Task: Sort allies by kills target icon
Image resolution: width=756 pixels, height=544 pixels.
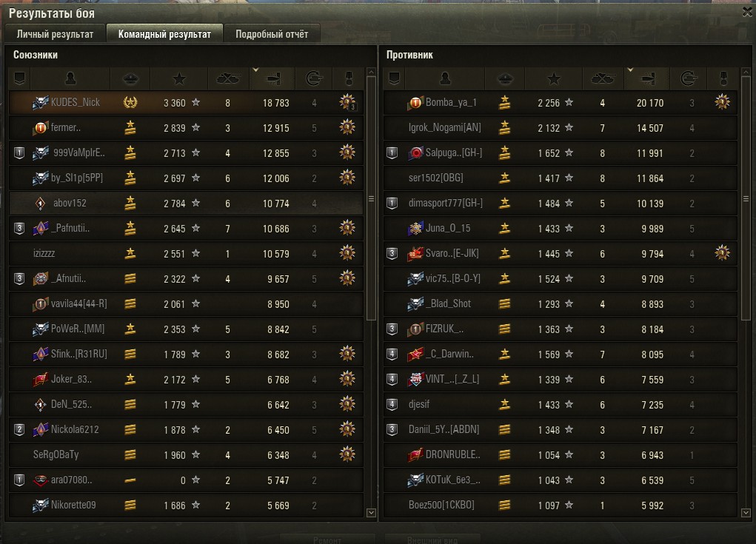Action: coord(314,78)
